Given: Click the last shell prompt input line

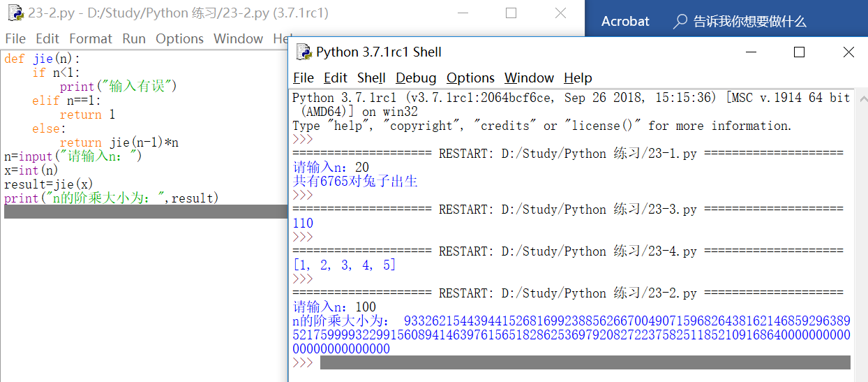Looking at the screenshot, I should pyautogui.click(x=585, y=362).
